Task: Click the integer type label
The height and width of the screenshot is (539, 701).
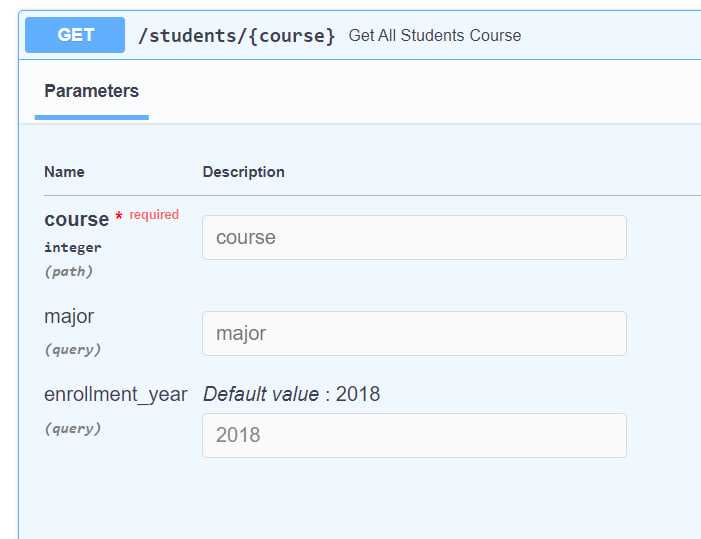Action: (x=72, y=247)
